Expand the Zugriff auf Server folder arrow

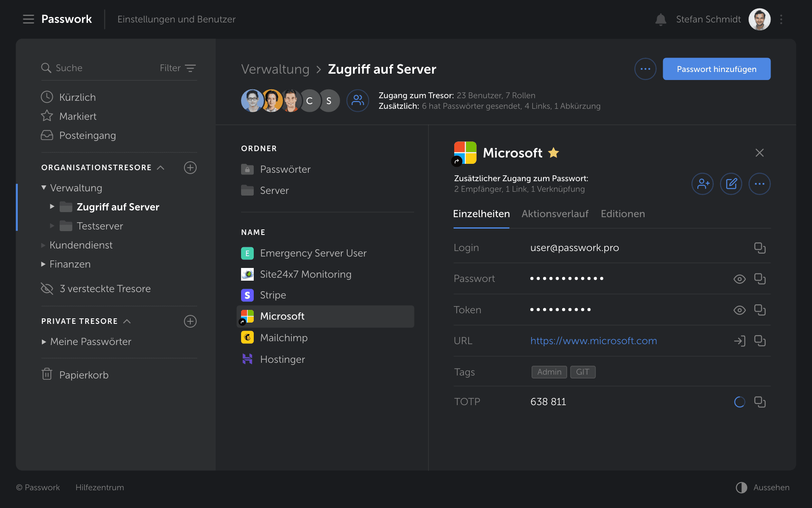point(52,207)
